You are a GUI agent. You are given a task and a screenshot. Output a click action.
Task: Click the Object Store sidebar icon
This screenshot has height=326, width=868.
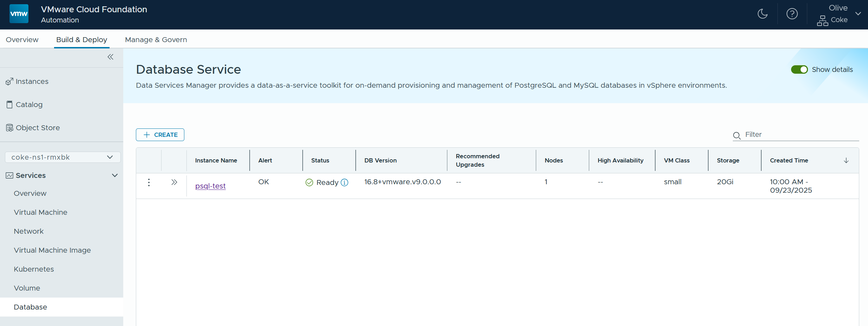pyautogui.click(x=9, y=128)
